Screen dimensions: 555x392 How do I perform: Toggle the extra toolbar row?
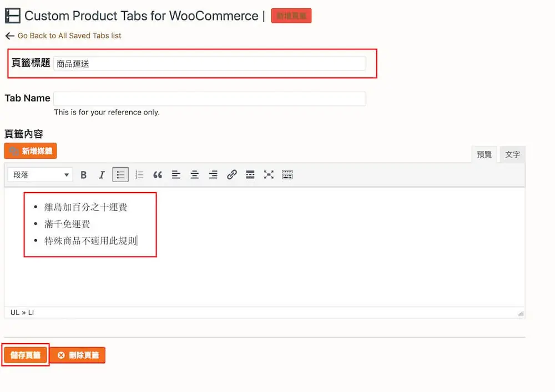[287, 175]
